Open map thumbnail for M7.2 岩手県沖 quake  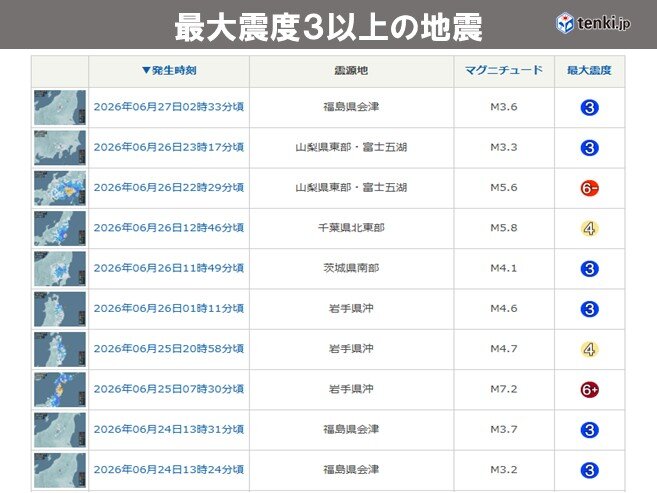click(60, 390)
